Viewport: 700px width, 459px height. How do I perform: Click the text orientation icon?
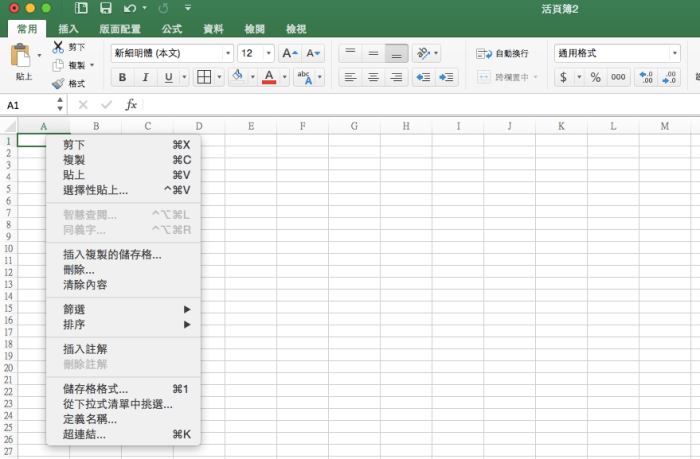(423, 54)
